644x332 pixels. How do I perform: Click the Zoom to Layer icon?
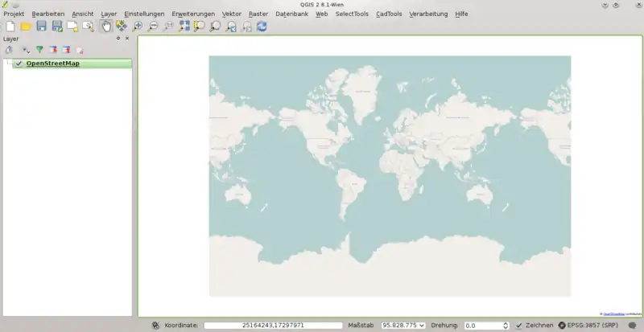coord(215,27)
